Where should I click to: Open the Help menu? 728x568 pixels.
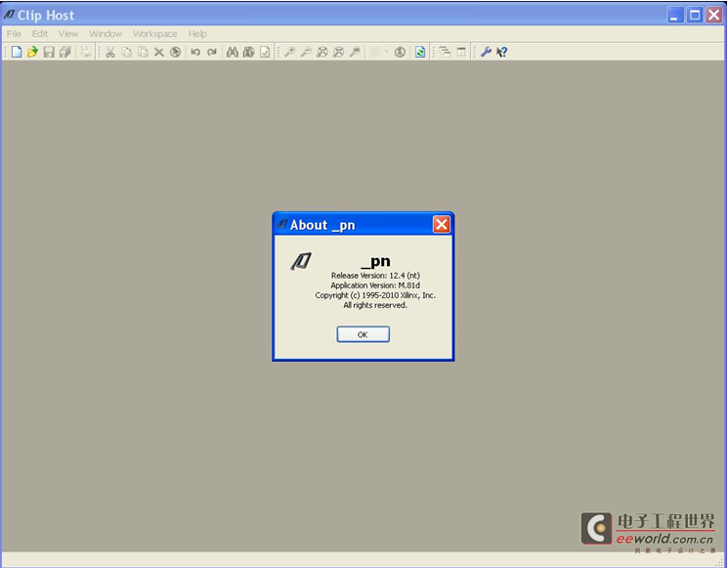[197, 34]
